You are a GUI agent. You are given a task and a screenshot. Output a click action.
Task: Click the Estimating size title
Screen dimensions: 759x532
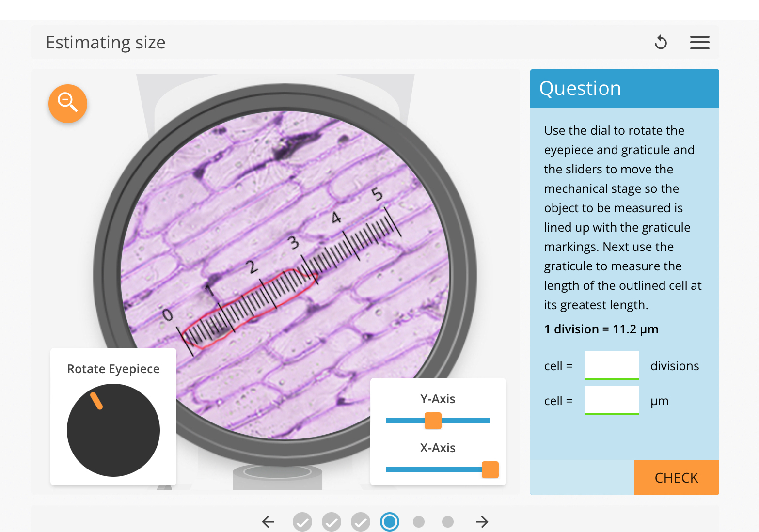click(106, 43)
